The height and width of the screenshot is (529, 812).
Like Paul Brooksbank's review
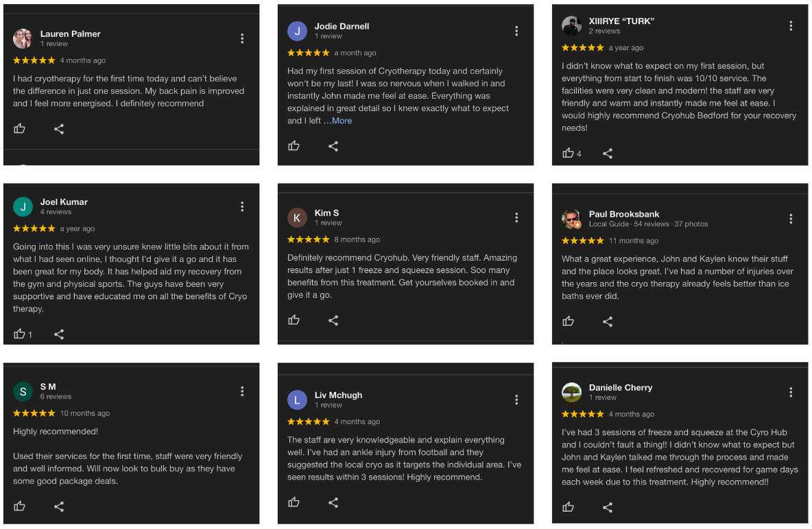click(569, 321)
